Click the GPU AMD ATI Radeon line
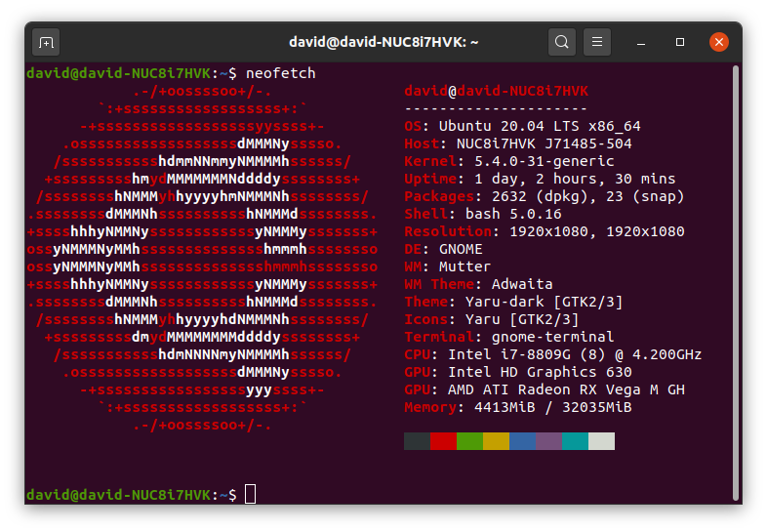This screenshot has width=767, height=532. (x=545, y=390)
